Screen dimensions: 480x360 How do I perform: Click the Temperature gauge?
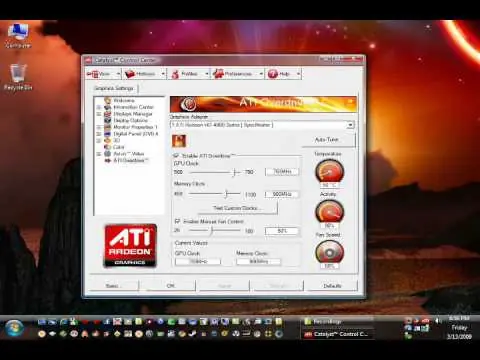[329, 171]
